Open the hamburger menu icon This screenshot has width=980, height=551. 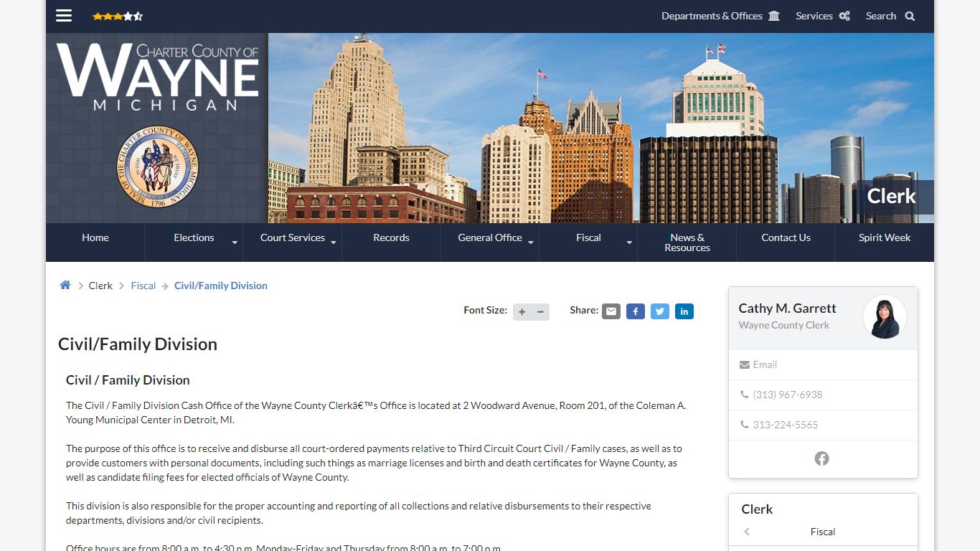click(64, 16)
